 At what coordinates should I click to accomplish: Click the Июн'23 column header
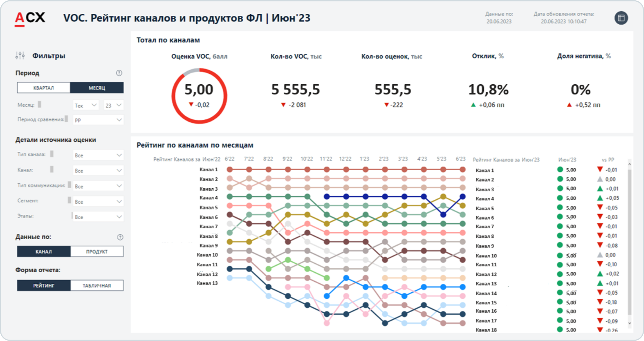click(567, 159)
